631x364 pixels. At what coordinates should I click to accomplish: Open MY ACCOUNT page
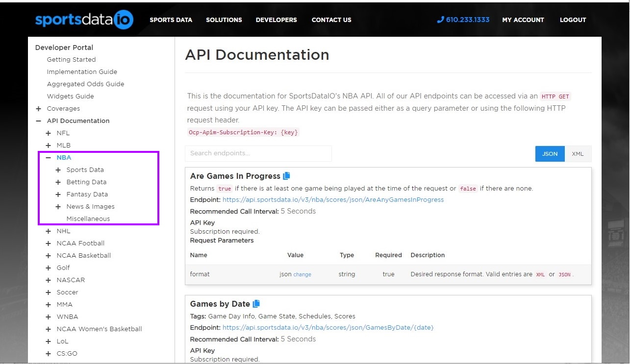coord(523,20)
